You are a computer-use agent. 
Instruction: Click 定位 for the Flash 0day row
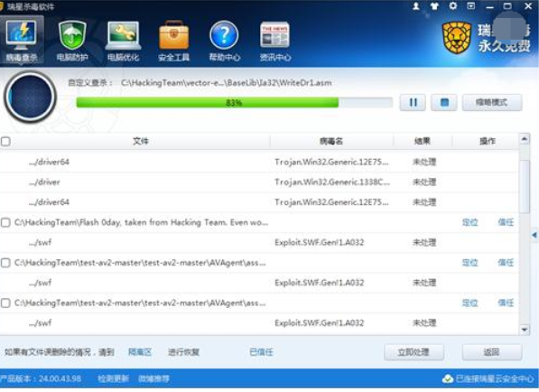pos(469,222)
